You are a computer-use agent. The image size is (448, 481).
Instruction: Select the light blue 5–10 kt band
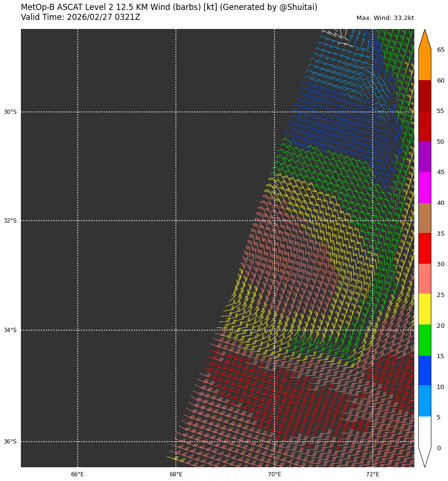[424, 400]
